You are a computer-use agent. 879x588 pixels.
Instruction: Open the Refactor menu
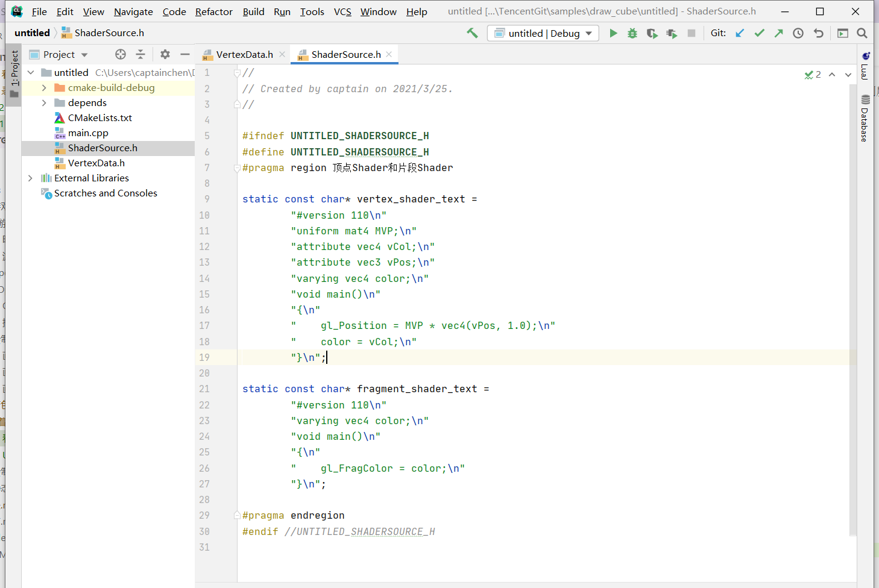[214, 11]
